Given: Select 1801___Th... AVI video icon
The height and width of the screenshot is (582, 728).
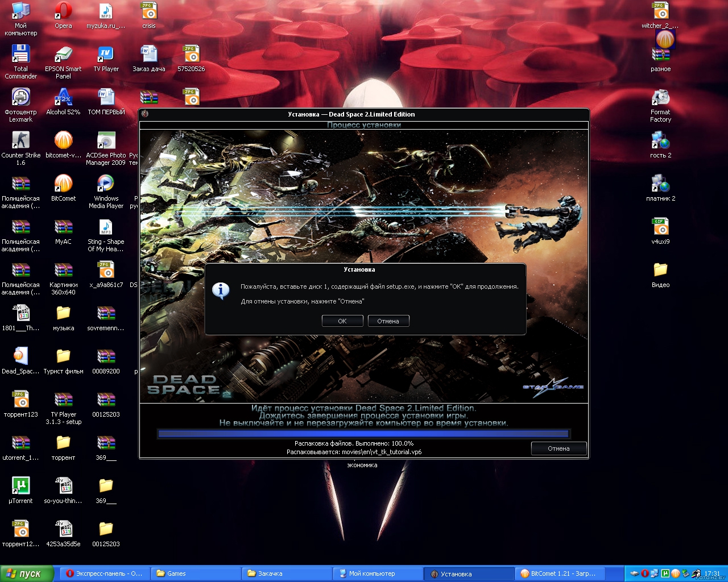Looking at the screenshot, I should [21, 318].
